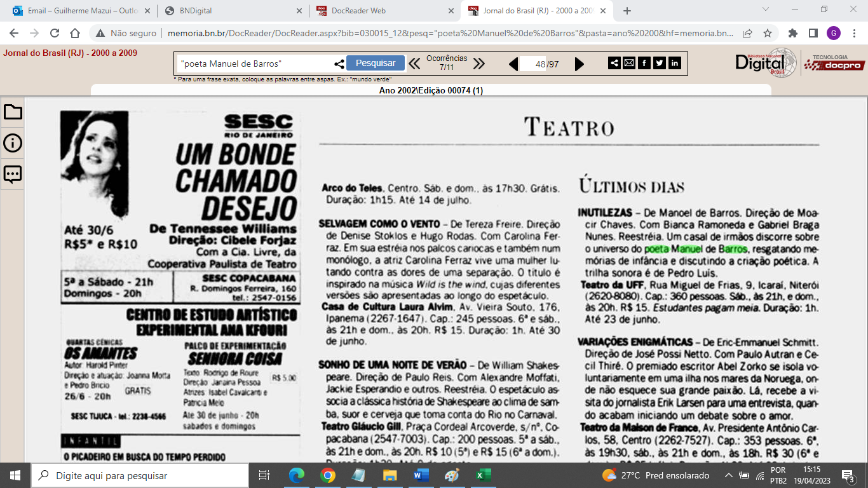The image size is (868, 488).
Task: Bookmark this page with the star icon
Action: [768, 33]
